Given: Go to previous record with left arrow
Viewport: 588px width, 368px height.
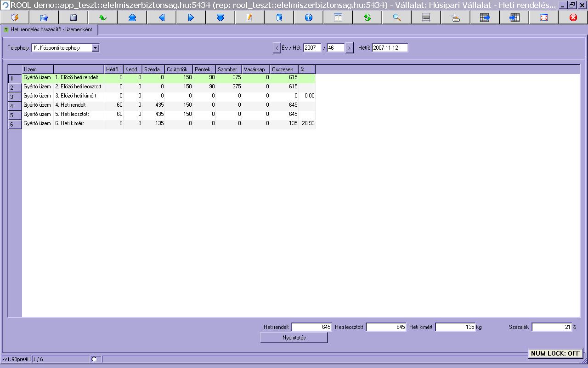Looking at the screenshot, I should (162, 17).
